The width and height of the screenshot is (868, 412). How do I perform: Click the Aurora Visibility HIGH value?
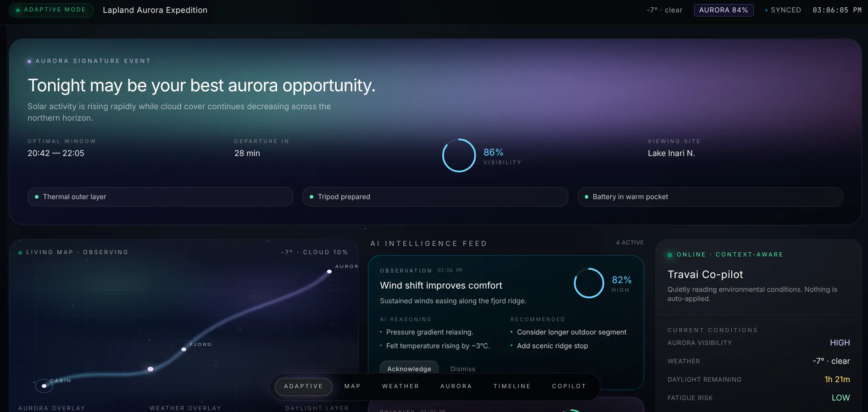tap(840, 343)
